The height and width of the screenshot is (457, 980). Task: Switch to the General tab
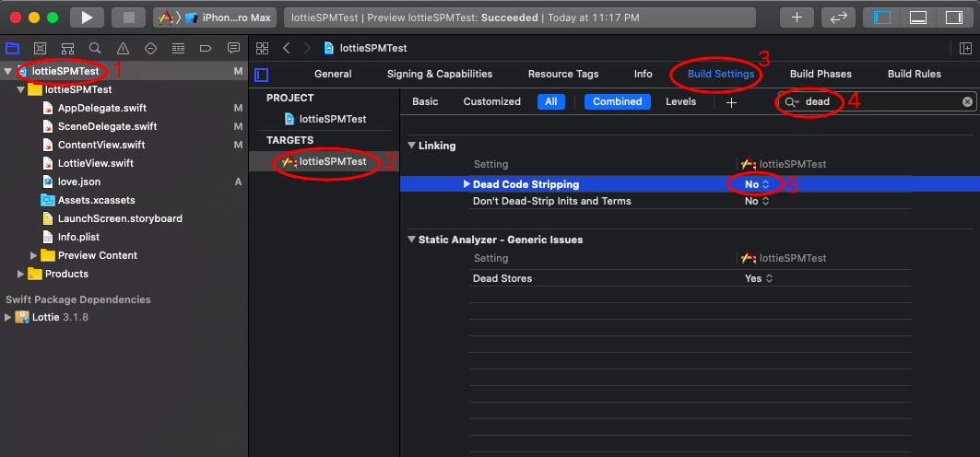point(333,74)
